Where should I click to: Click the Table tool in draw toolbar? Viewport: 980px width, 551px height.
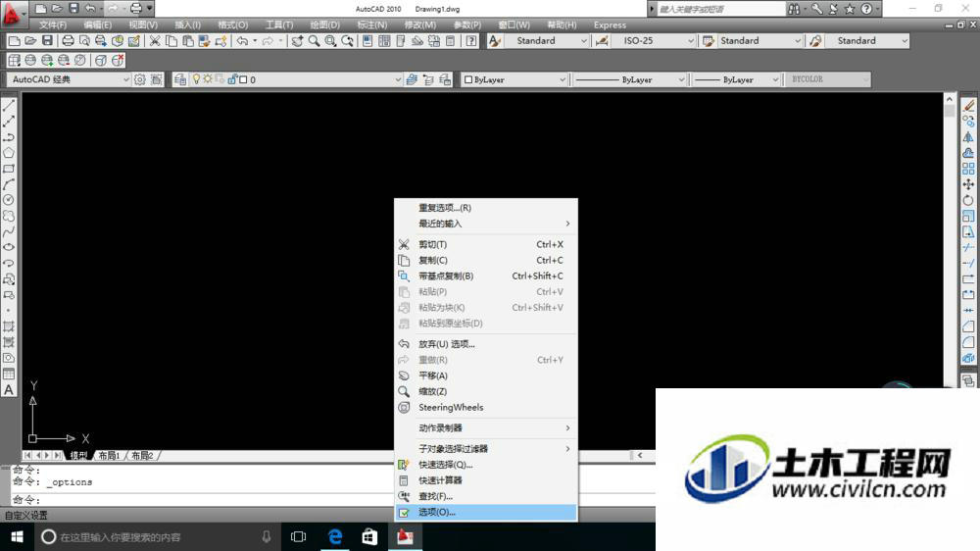(x=9, y=374)
